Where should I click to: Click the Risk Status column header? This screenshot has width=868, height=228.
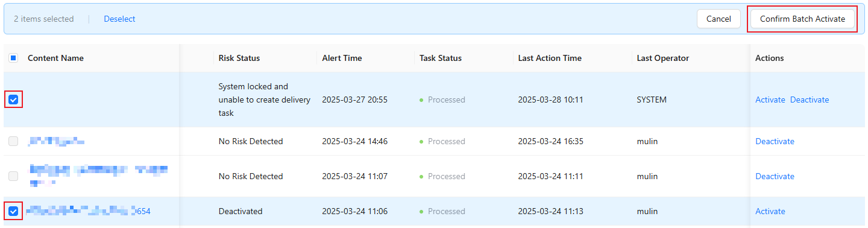pos(239,59)
